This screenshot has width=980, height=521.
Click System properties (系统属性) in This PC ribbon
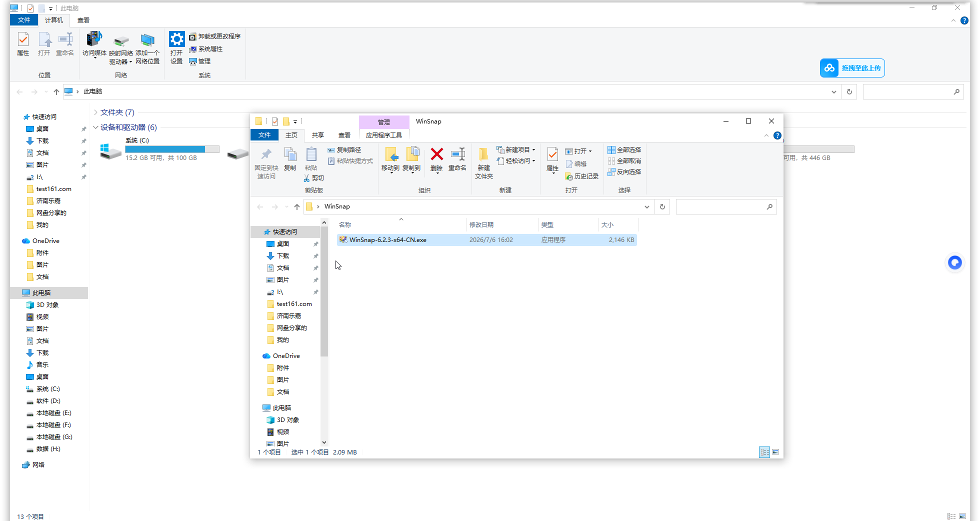pyautogui.click(x=206, y=49)
